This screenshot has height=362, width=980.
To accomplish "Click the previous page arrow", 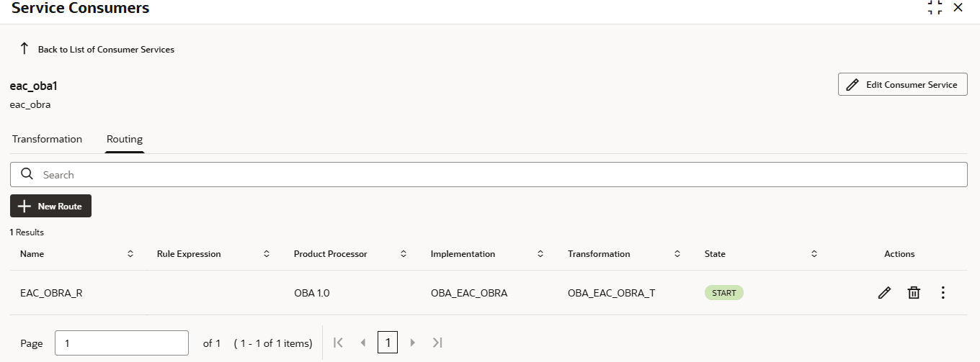I will click(362, 343).
